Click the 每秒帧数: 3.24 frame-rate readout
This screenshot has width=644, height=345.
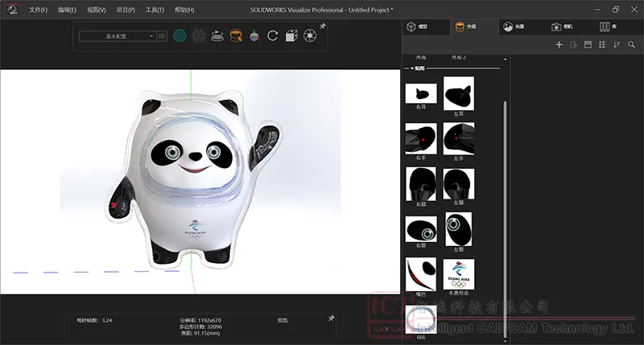tap(94, 320)
